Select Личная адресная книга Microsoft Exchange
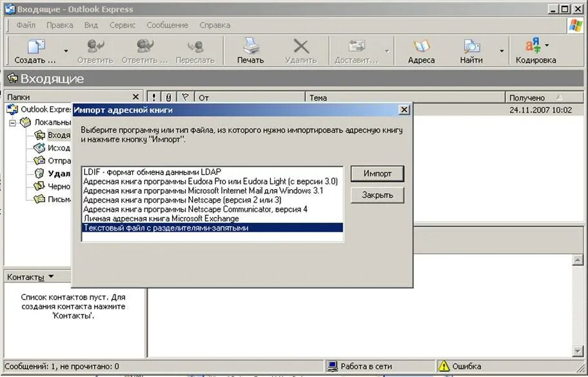Screen dimensions: 588x377 click(212, 219)
